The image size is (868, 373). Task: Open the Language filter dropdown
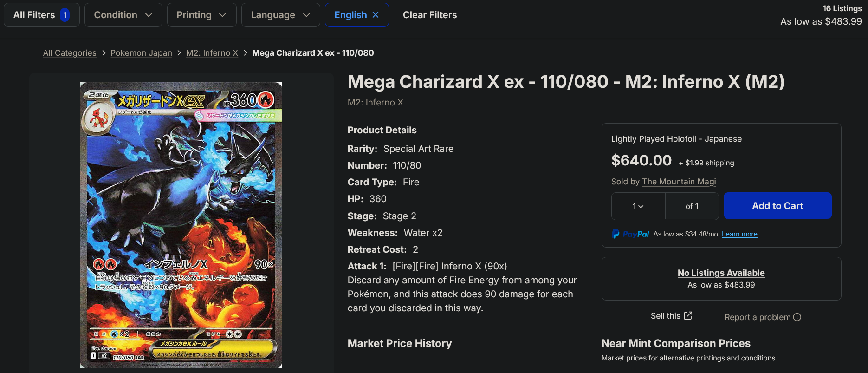coord(280,15)
